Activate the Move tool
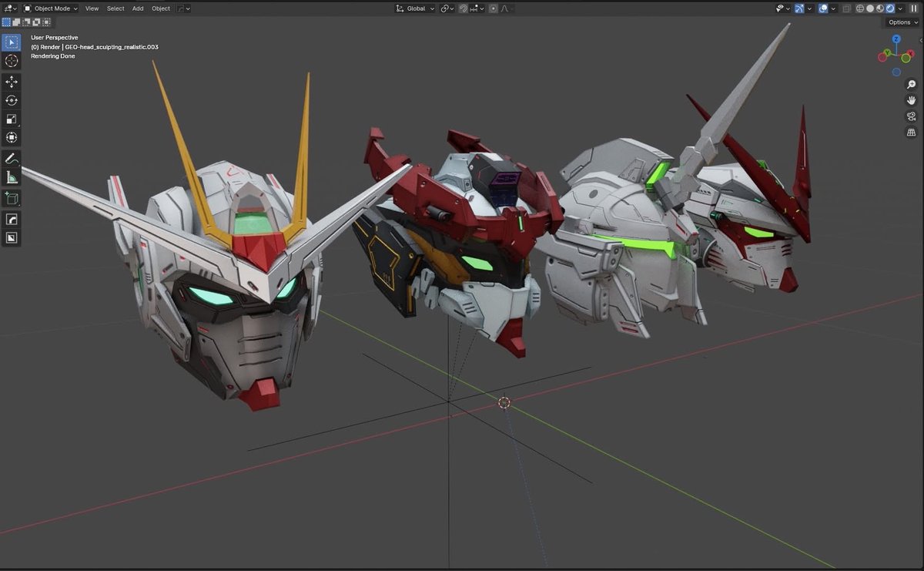The height and width of the screenshot is (571, 924). click(12, 82)
